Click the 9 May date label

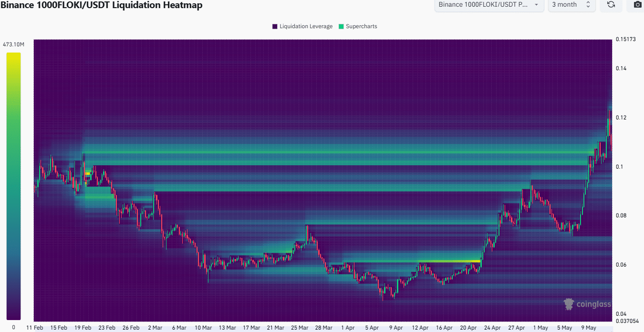[x=589, y=328]
